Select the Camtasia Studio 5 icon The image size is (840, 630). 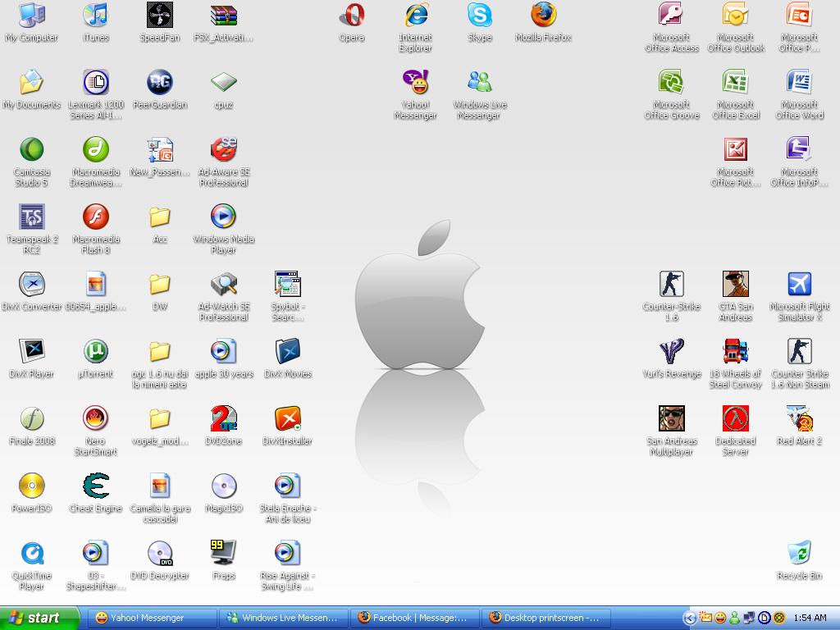coord(31,150)
